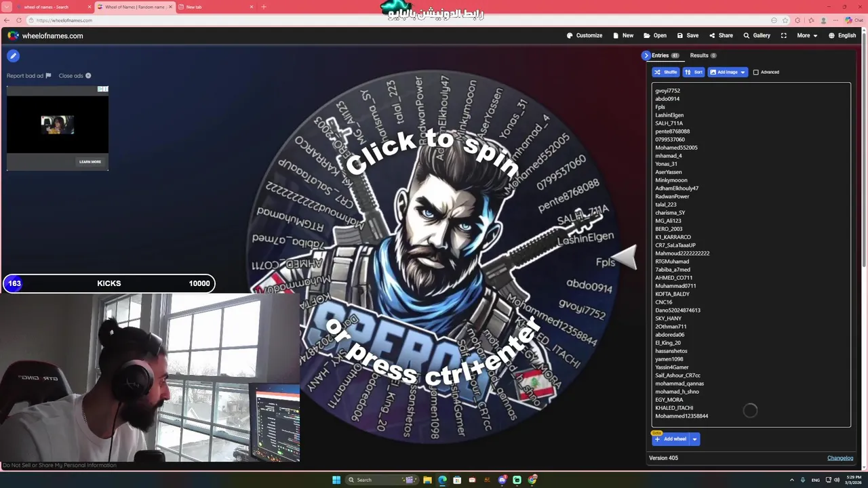Sort the entries alphabetically

[694, 72]
